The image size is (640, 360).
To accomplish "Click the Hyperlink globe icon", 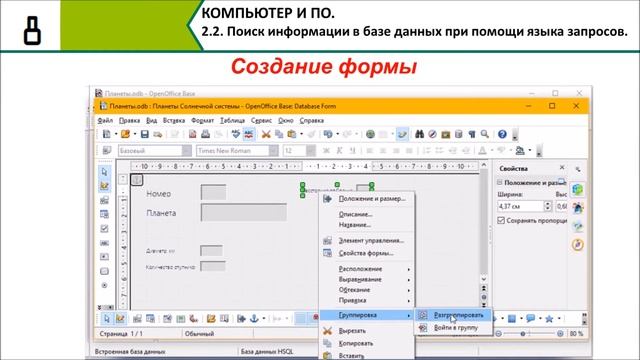I will coord(370,134).
